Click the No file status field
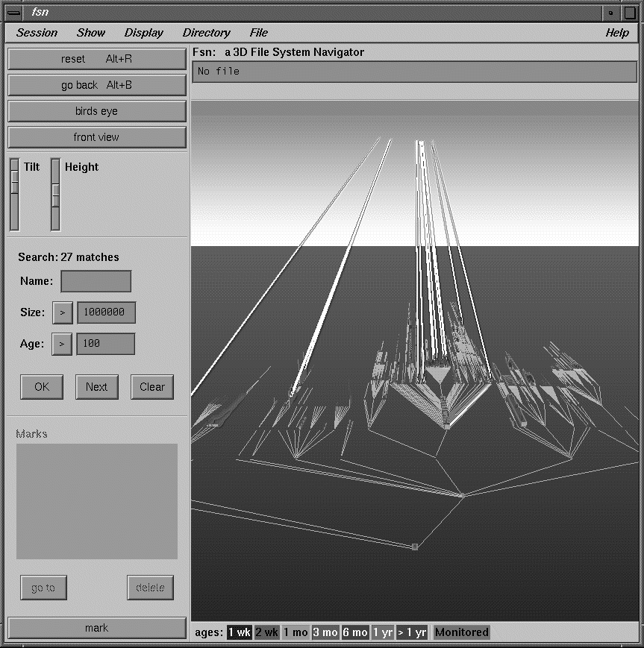Image resolution: width=644 pixels, height=648 pixels. click(414, 72)
